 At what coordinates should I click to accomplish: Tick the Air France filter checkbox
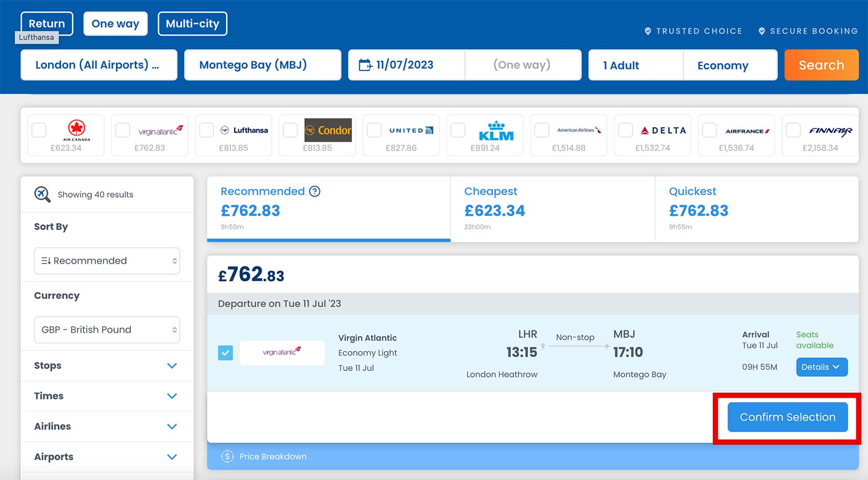tap(709, 130)
